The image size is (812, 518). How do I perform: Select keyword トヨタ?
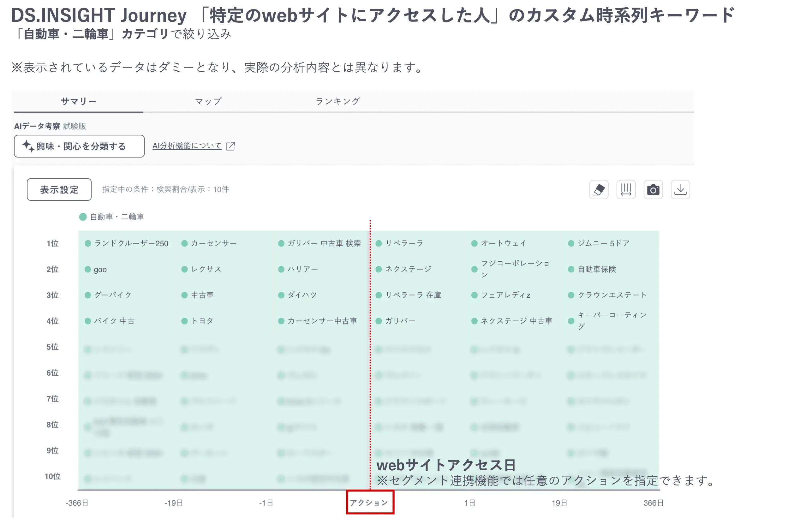click(202, 321)
